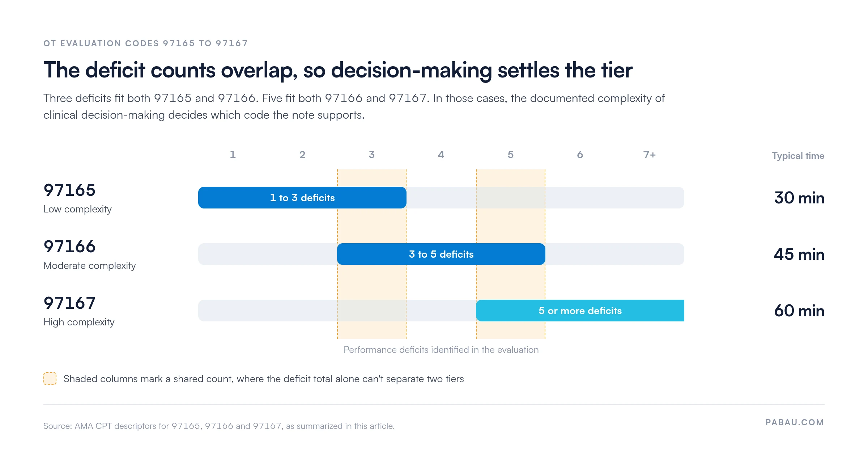Click the 7+ column header
This screenshot has height=464, width=868.
click(650, 155)
